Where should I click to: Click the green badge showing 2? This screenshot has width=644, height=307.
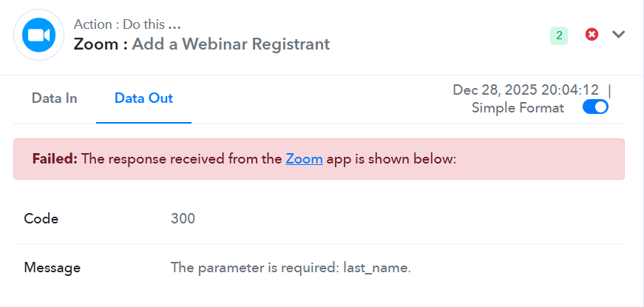click(x=559, y=36)
